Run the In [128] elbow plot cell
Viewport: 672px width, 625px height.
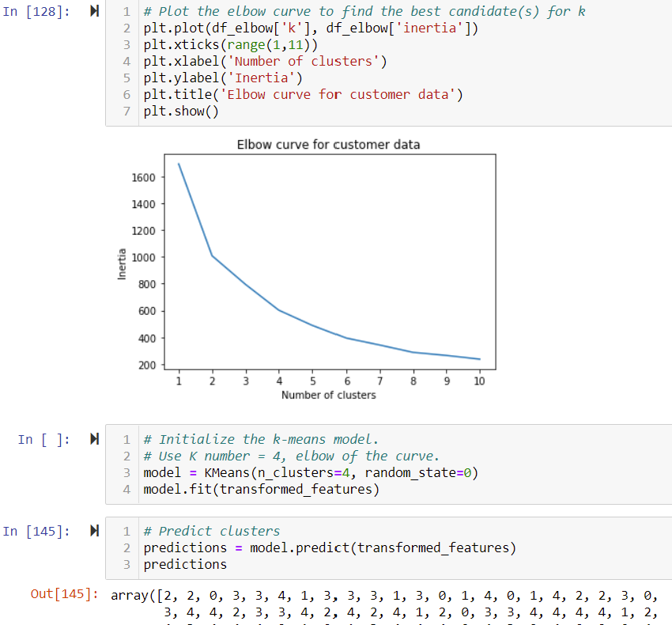tap(94, 11)
